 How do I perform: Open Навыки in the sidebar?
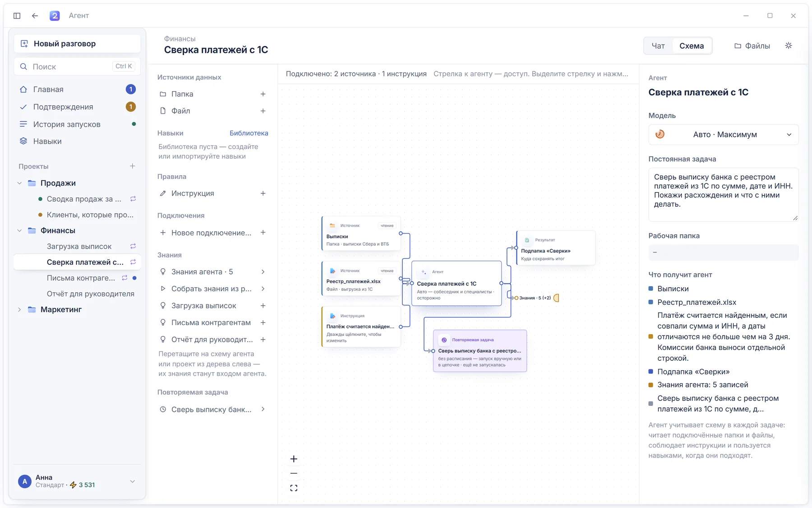tap(77, 141)
